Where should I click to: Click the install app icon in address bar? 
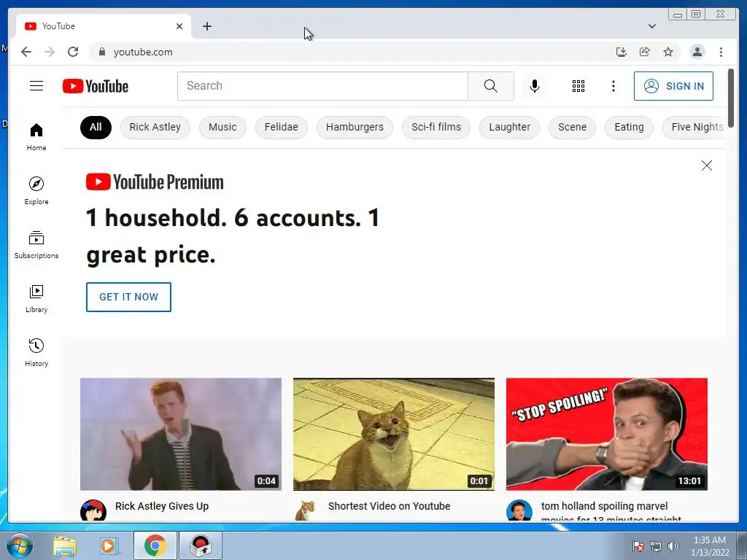pyautogui.click(x=622, y=52)
